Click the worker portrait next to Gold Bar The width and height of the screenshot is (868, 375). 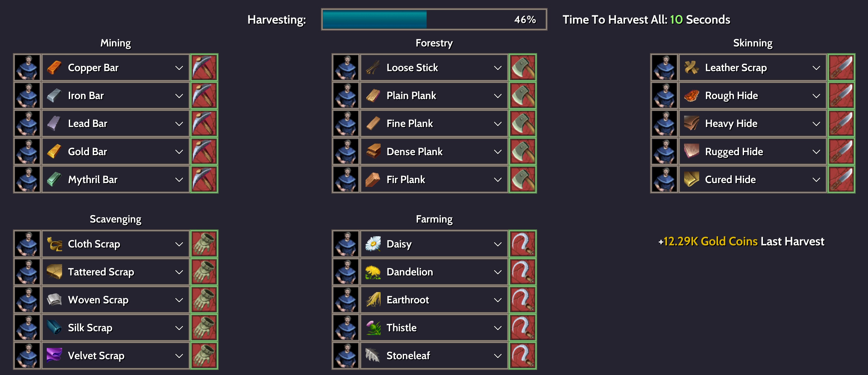(27, 151)
